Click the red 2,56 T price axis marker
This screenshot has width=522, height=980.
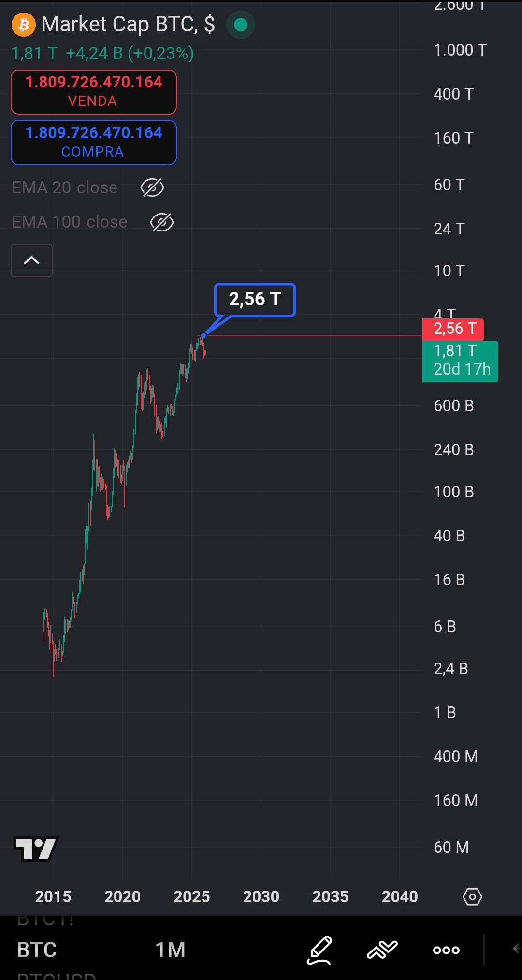point(454,329)
